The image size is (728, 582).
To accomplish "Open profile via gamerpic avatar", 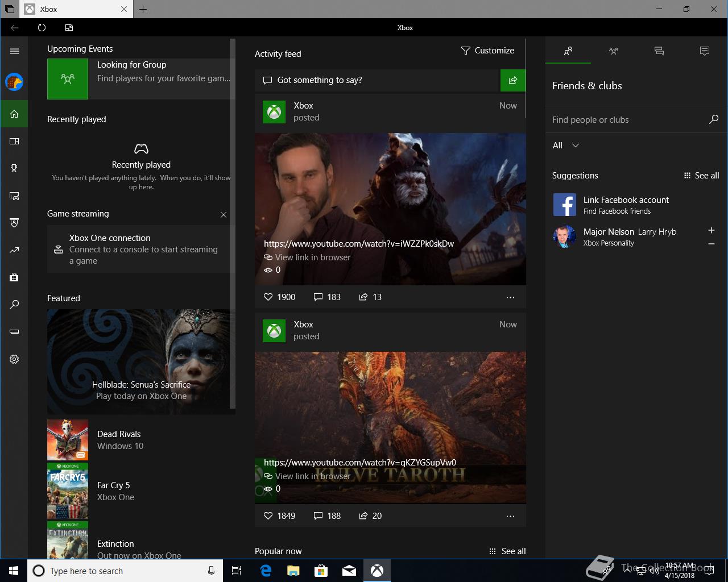I will click(x=14, y=82).
